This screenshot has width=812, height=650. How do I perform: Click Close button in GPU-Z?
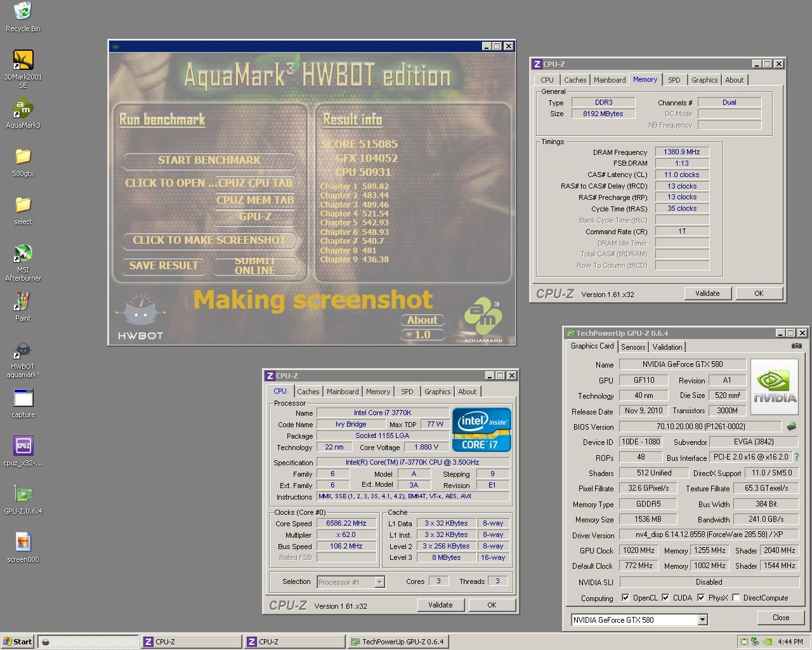pos(781,618)
